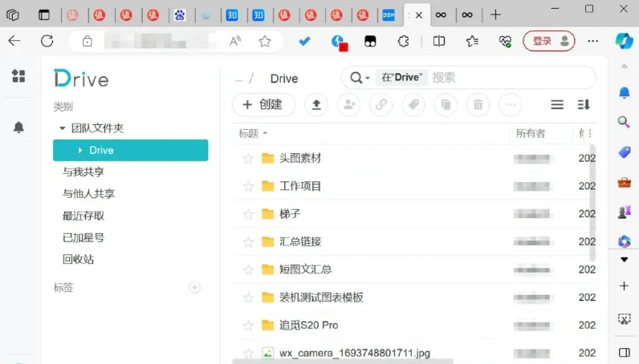
Task: Click the tag label icon in toolbar
Action: pyautogui.click(x=413, y=105)
